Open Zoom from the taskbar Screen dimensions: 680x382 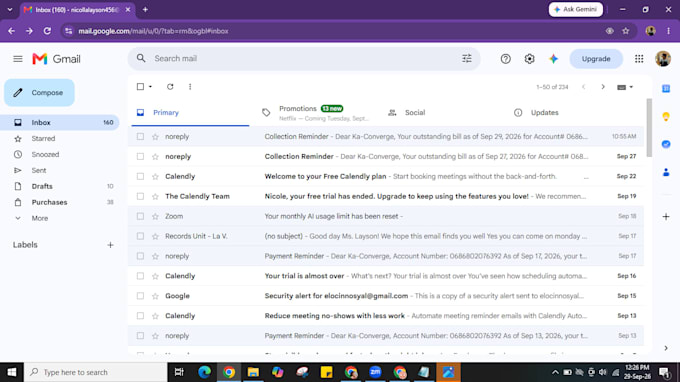(375, 372)
